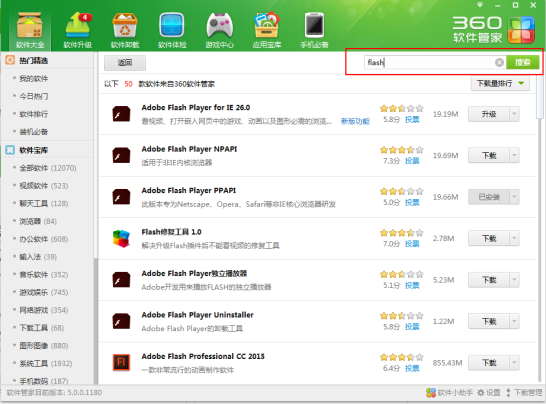Click the Flash修复工具 colorful cube icon
546x404 pixels.
(121, 238)
